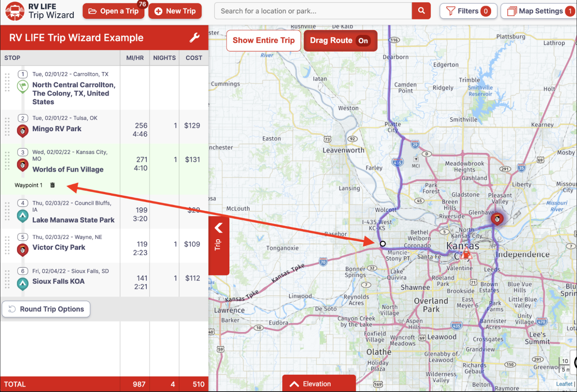Open a Trip button
The height and width of the screenshot is (392, 577).
point(113,11)
